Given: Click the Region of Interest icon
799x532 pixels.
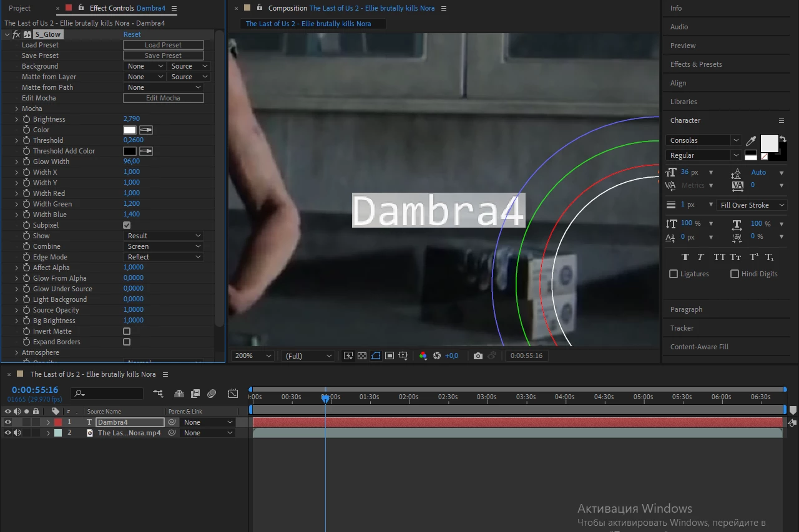Looking at the screenshot, I should point(390,355).
